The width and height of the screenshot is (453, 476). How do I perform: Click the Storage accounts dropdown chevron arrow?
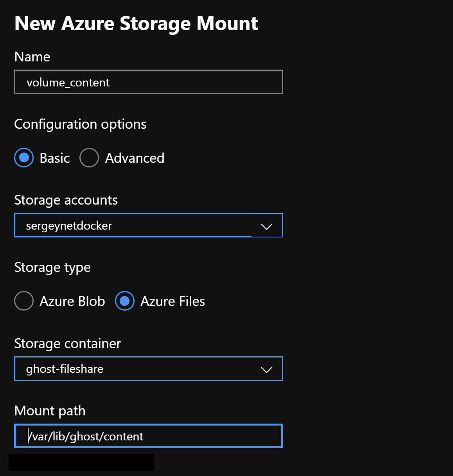(x=266, y=226)
